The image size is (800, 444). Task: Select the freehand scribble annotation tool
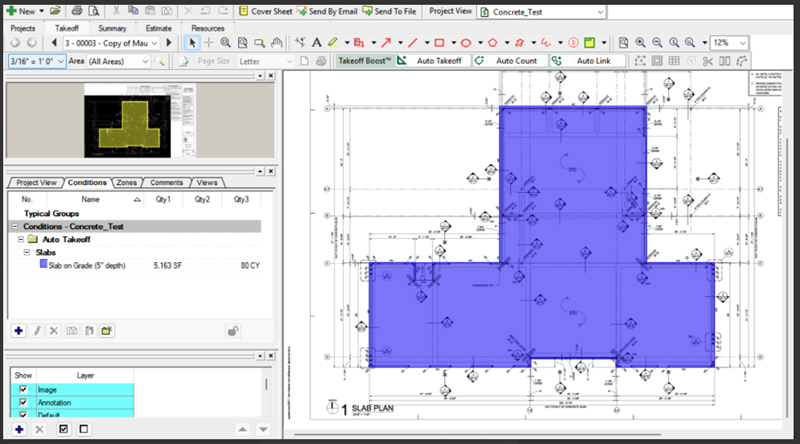[x=545, y=43]
